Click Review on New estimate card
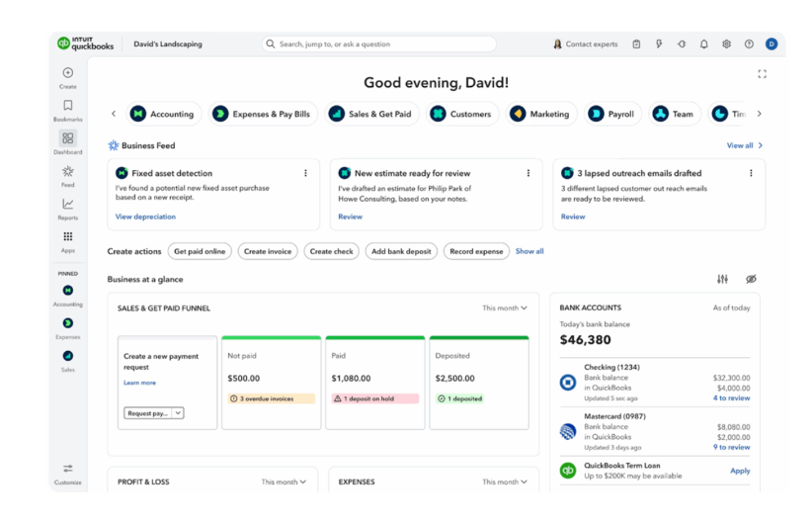This screenshot has height=526, width=812. click(x=350, y=217)
